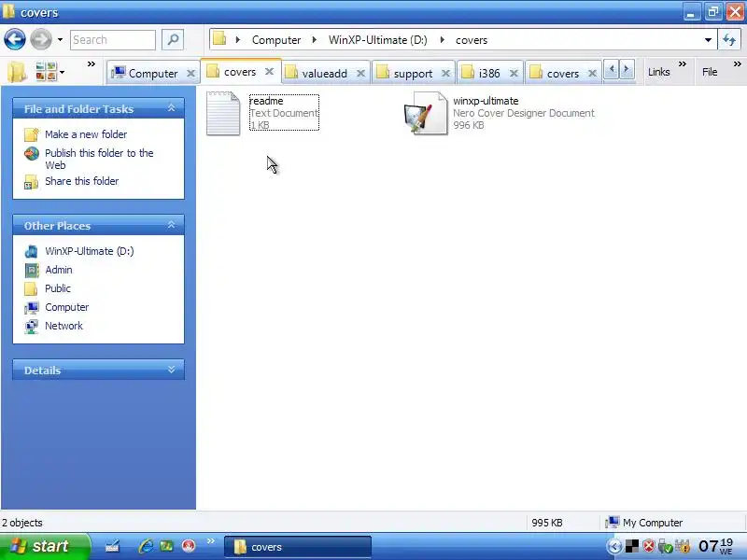Click the Refresh button beside address bar
Viewport: 747px width, 560px height.
tap(729, 40)
